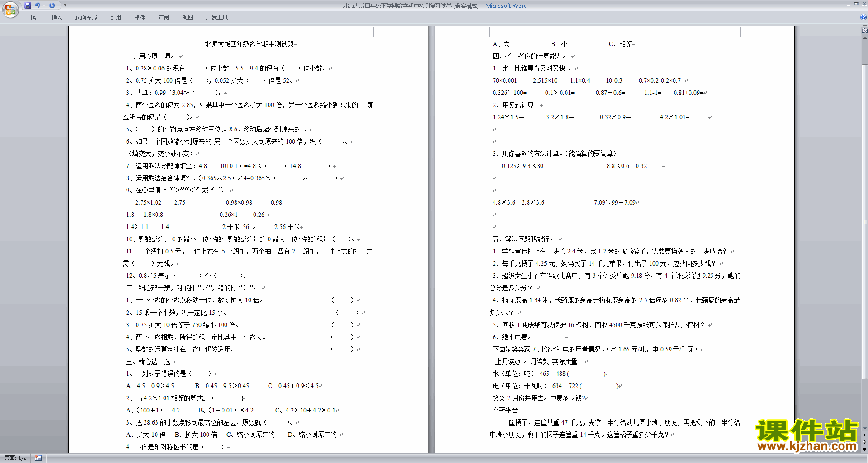
Task: Open the Select Browse Object button
Action: pos(864,442)
